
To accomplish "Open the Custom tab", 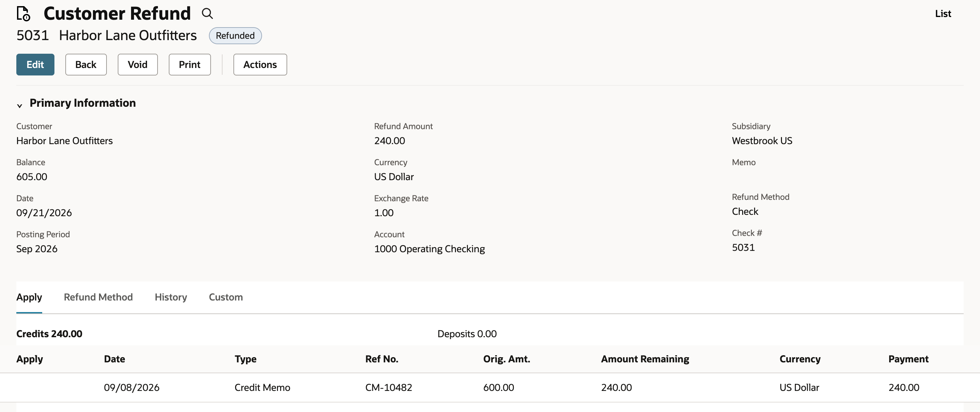I will tap(226, 297).
